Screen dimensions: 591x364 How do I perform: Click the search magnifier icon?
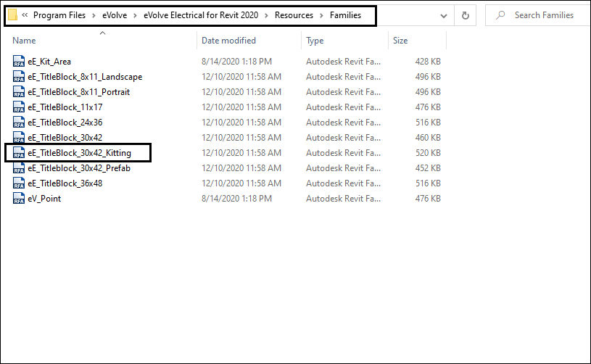500,15
